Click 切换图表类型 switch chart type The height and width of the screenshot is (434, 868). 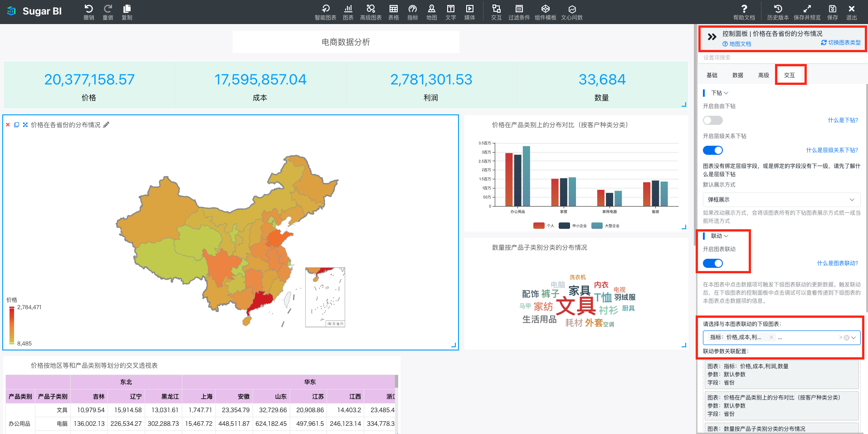tap(841, 43)
